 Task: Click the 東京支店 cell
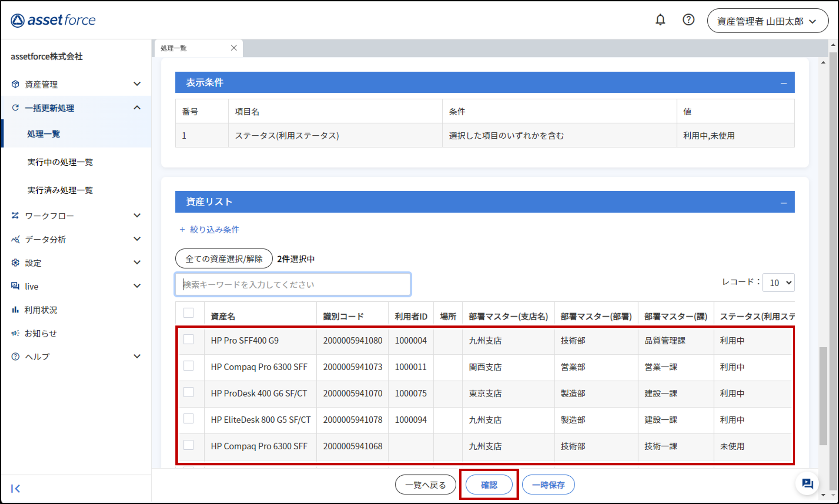(485, 393)
